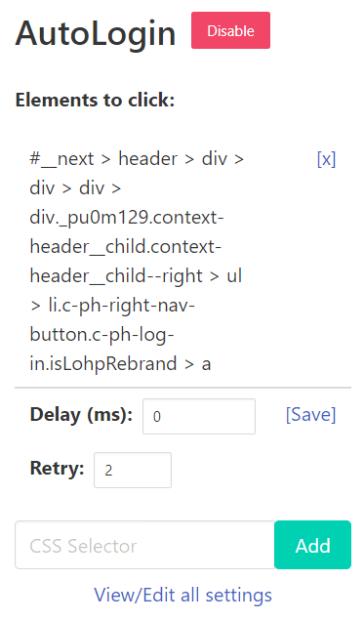
Task: Click the 'Delay (ms):' label
Action: click(x=81, y=415)
